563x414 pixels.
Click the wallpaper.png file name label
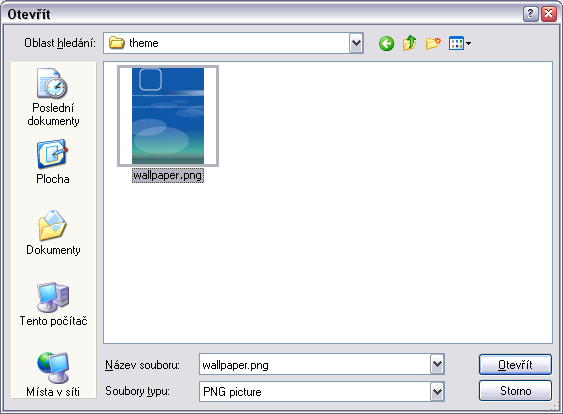tap(168, 176)
